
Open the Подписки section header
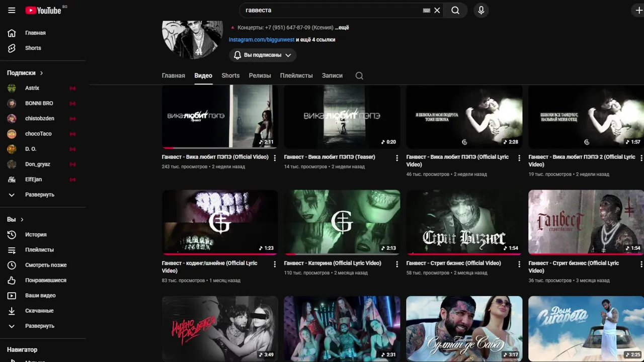coord(25,73)
